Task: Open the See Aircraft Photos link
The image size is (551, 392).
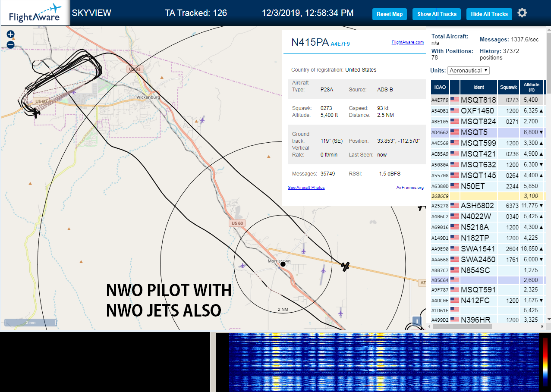Action: tap(306, 188)
